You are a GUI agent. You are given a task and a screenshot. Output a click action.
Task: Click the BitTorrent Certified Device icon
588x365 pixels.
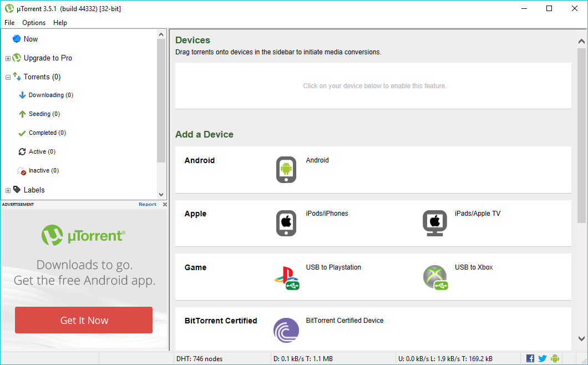(286, 330)
